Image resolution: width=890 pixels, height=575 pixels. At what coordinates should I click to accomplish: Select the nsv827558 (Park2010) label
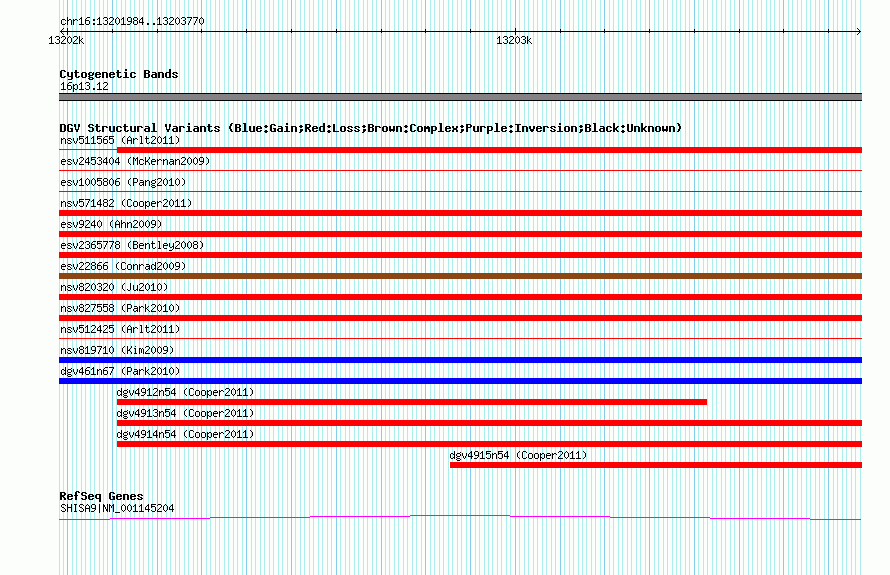pos(120,308)
